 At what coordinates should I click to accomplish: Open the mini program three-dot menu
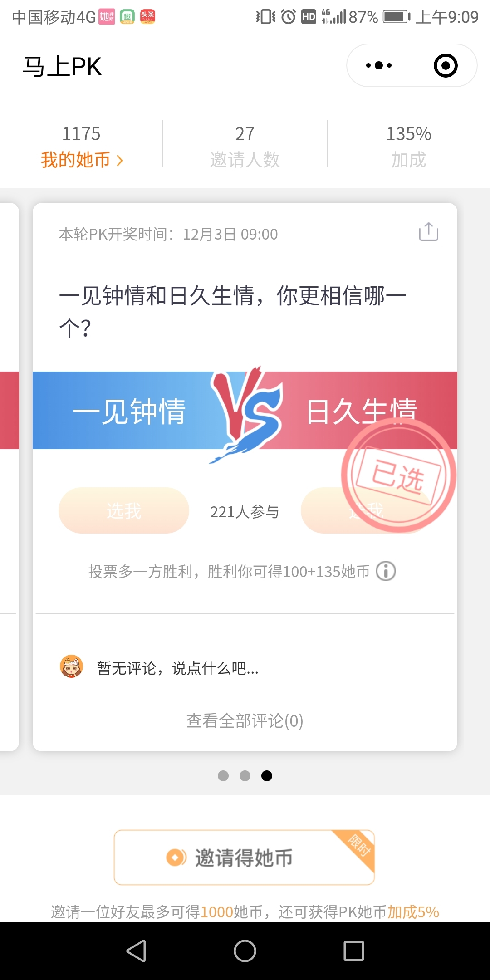click(x=379, y=65)
